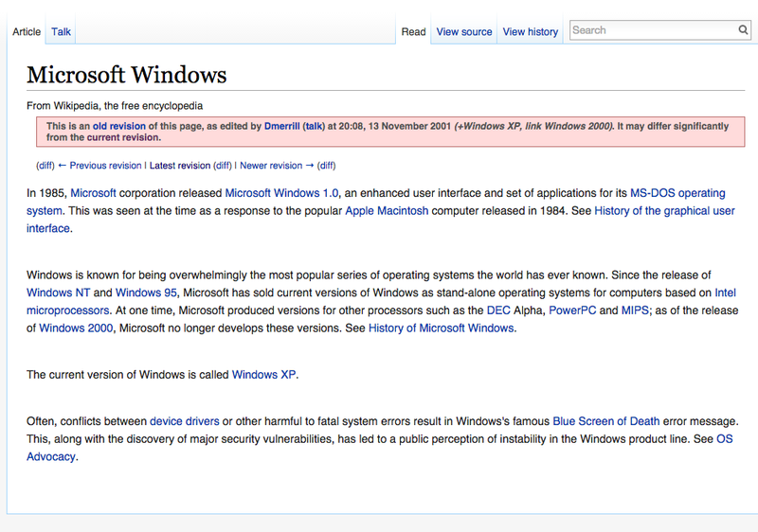Screen dimensions: 758x532
Task: Open the 'Advocacy' link text
Action: click(x=51, y=456)
